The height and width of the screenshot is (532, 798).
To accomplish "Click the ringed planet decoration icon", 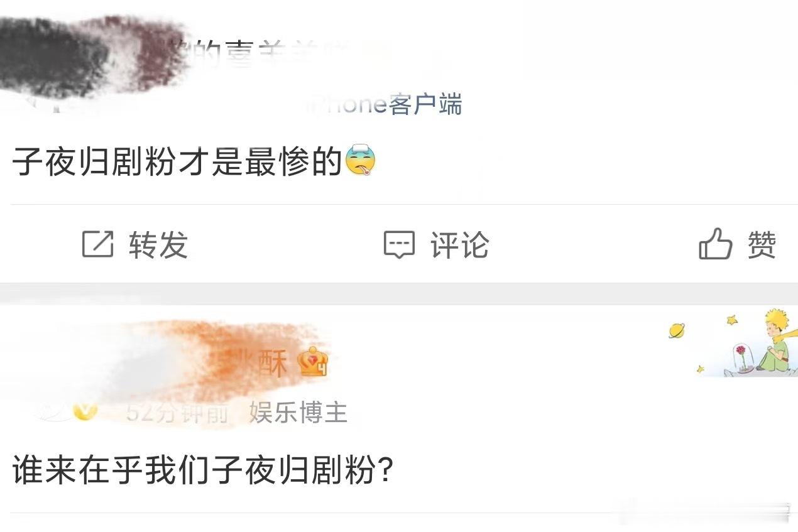I will [677, 330].
